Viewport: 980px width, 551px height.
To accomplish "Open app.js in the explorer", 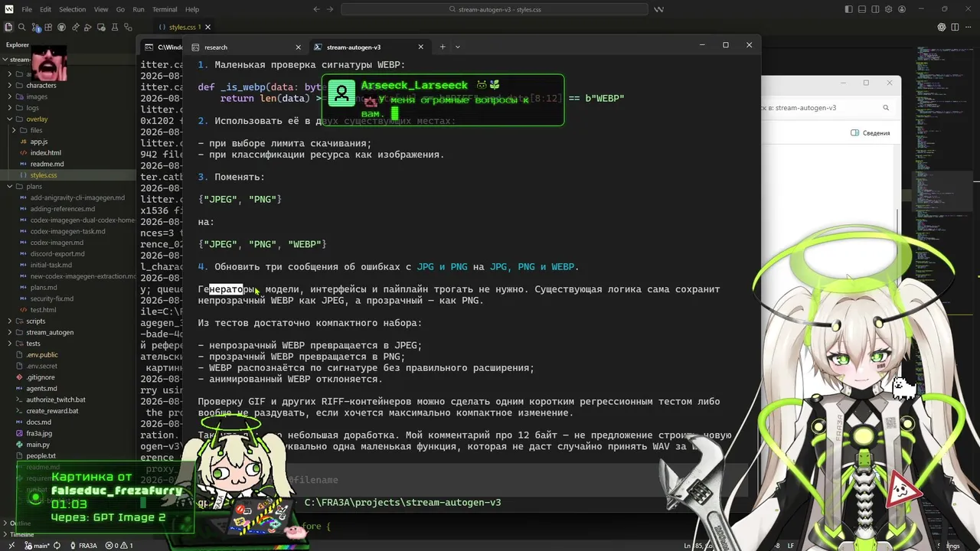I will click(38, 142).
